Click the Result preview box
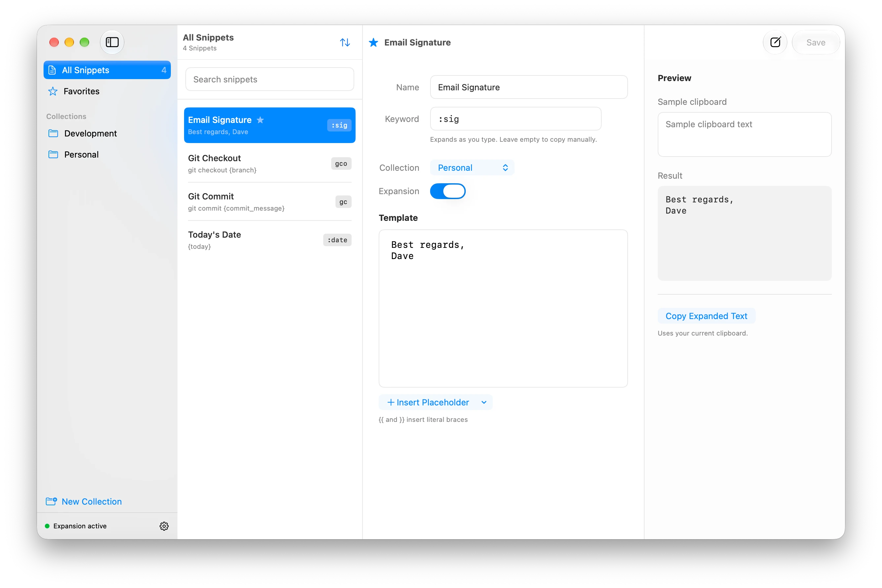 [x=744, y=233]
